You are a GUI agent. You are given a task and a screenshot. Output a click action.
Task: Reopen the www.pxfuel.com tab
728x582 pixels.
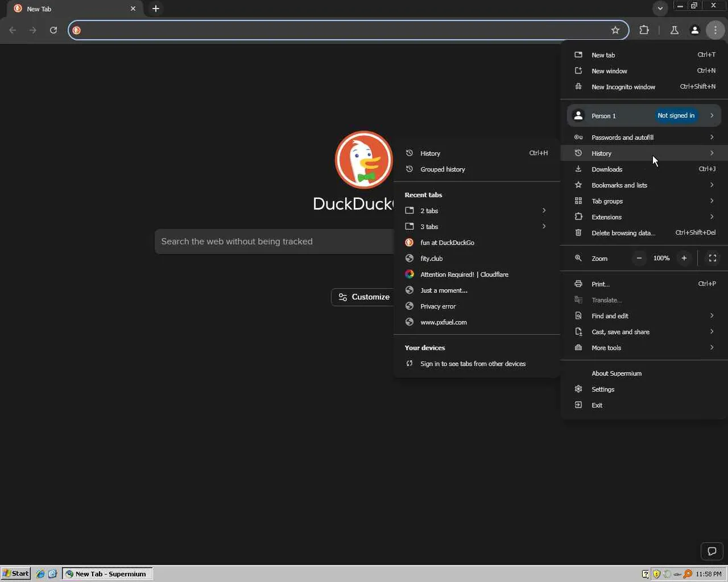477,322
